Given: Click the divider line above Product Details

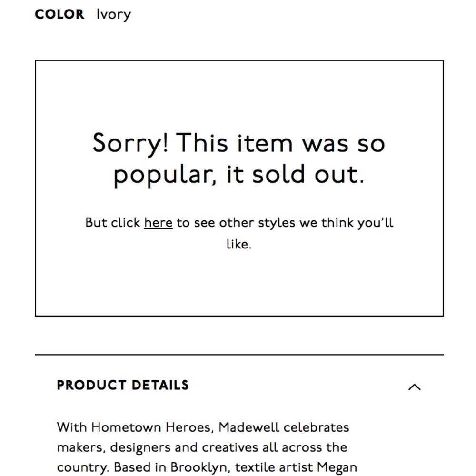Looking at the screenshot, I should click(239, 355).
